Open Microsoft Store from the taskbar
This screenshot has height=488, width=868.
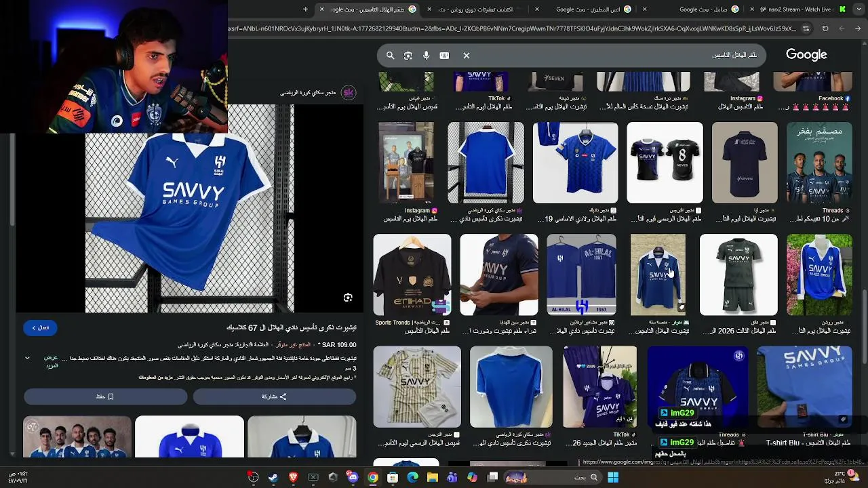(x=393, y=477)
